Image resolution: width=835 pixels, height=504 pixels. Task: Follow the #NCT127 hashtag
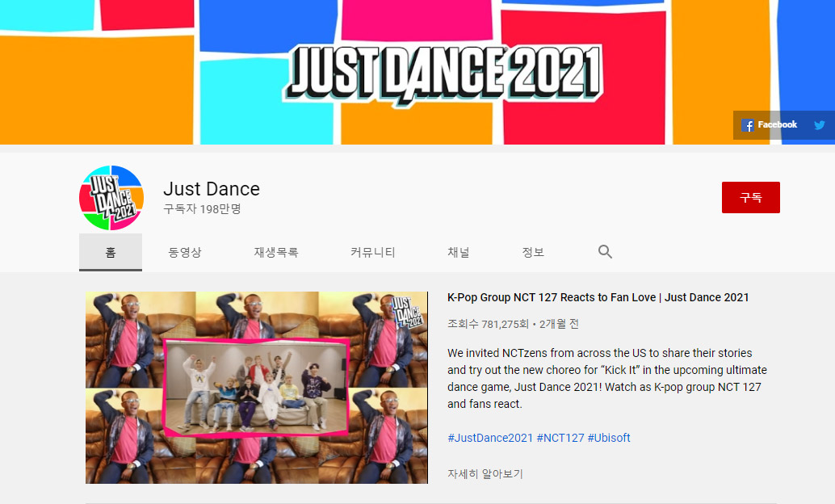tap(560, 438)
